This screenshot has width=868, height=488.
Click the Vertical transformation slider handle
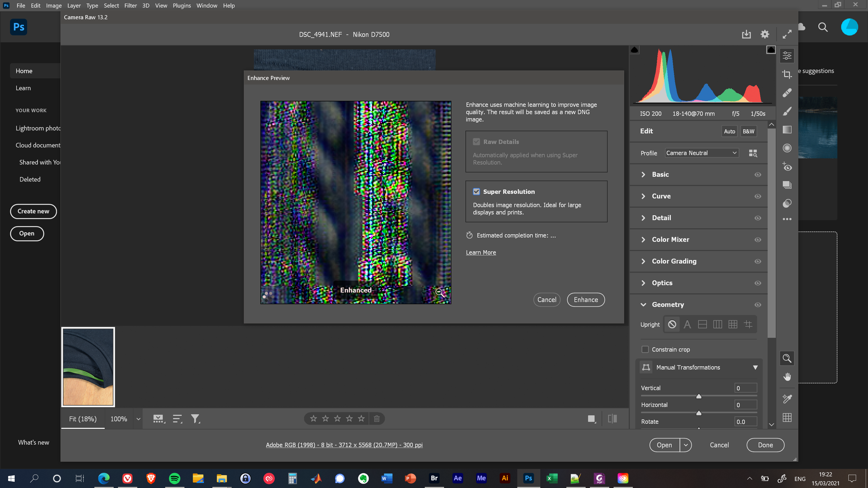tap(699, 396)
